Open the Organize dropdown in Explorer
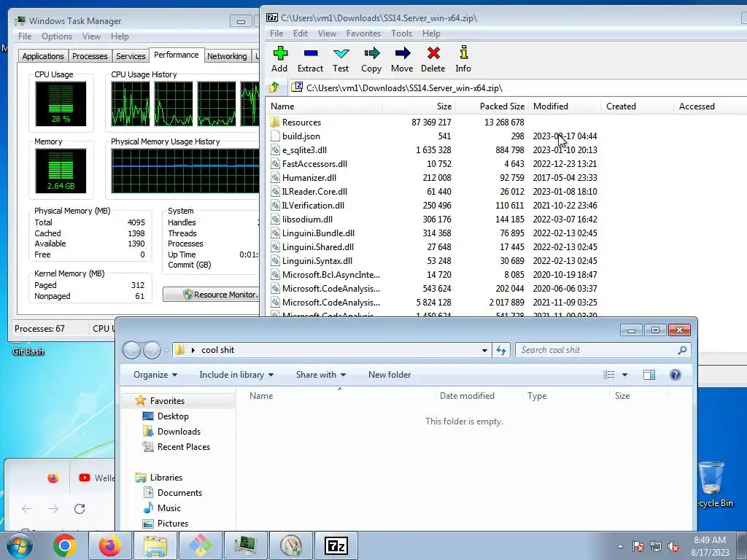 pos(155,375)
